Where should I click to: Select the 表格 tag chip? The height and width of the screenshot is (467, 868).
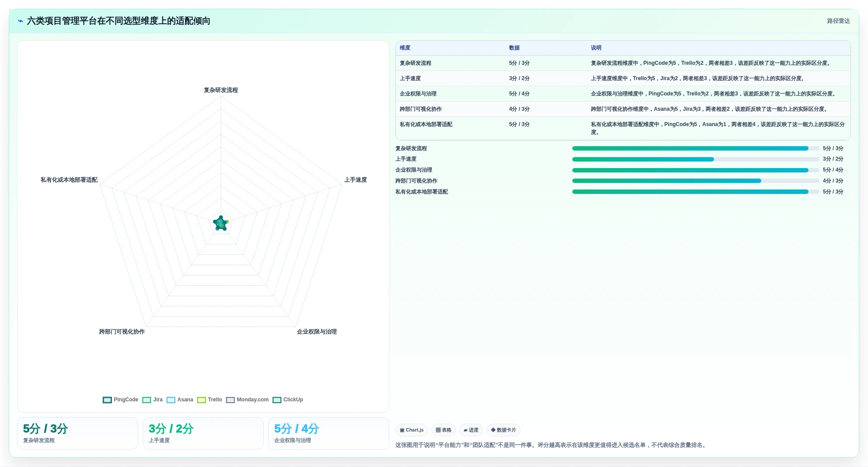coord(443,430)
